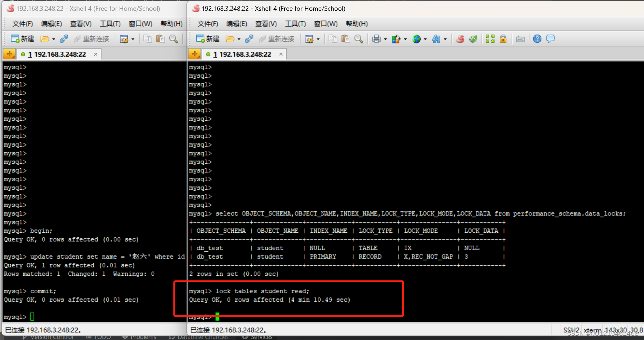Open session properties icon in left window
Image resolution: width=644 pixels, height=340 pixels.
coord(124,39)
